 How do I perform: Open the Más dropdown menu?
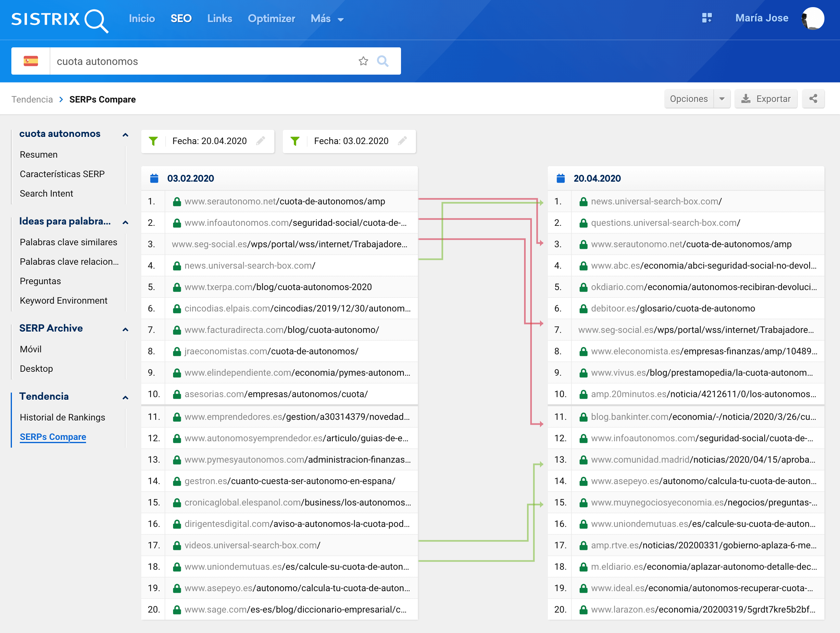click(327, 18)
